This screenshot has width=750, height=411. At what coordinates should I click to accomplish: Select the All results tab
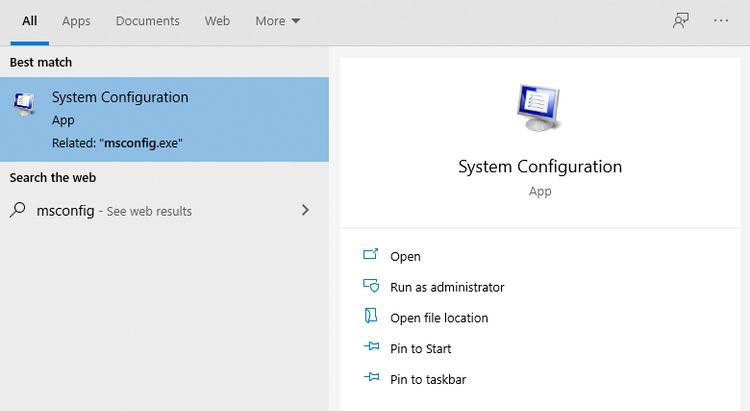coord(30,21)
